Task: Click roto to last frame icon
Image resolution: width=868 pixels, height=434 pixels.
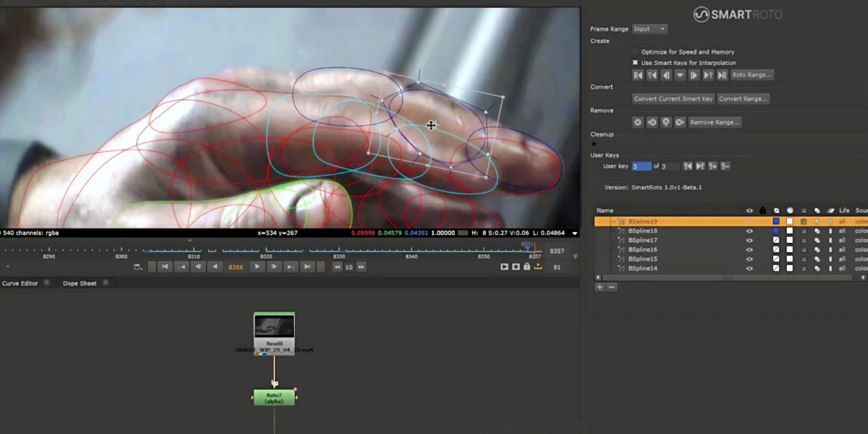Action: coord(722,75)
